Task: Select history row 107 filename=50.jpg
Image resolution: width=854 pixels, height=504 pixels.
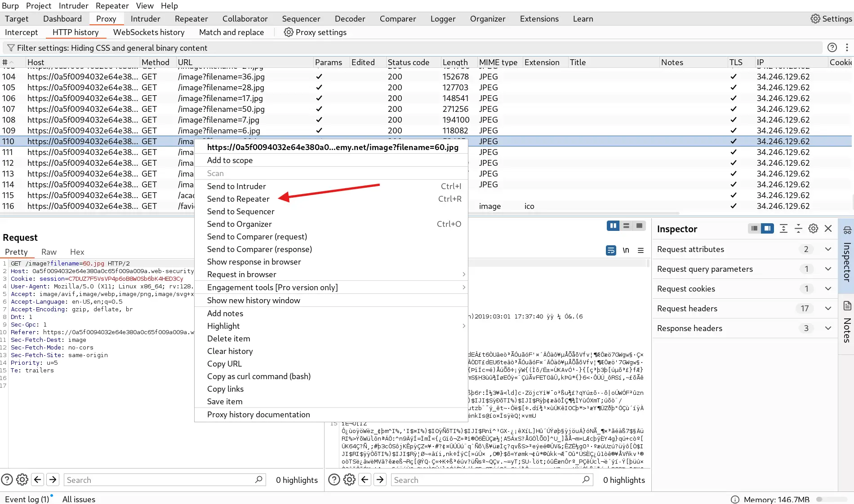Action: pyautogui.click(x=426, y=109)
